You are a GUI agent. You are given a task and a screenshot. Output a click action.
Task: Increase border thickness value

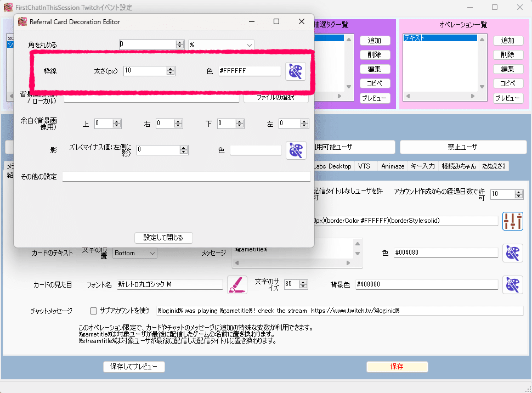click(x=171, y=69)
